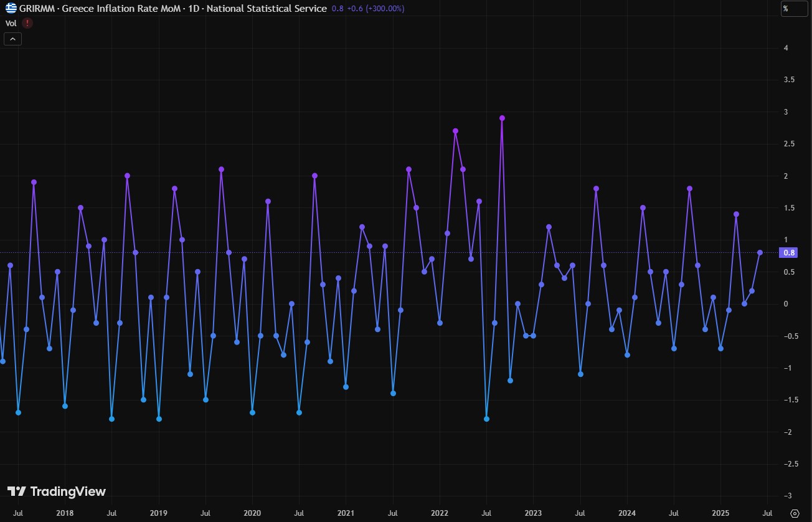Click the 2024 label on time axis
Image resolution: width=812 pixels, height=522 pixels.
[627, 513]
